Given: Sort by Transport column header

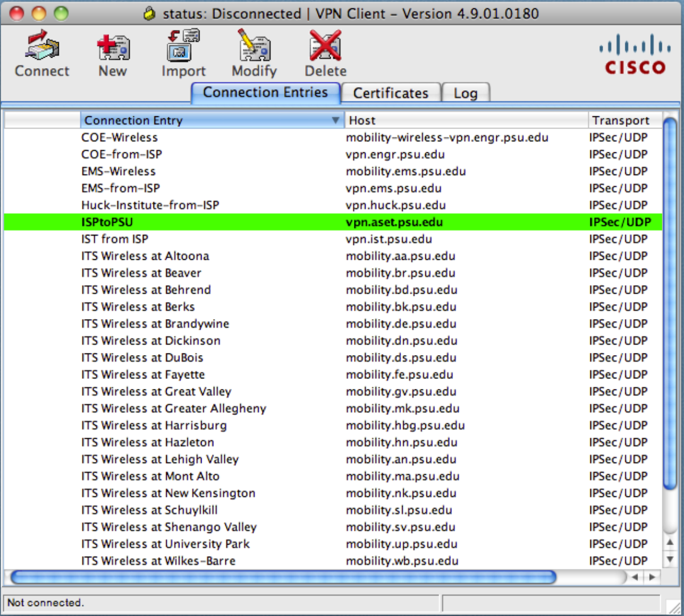Looking at the screenshot, I should click(625, 120).
